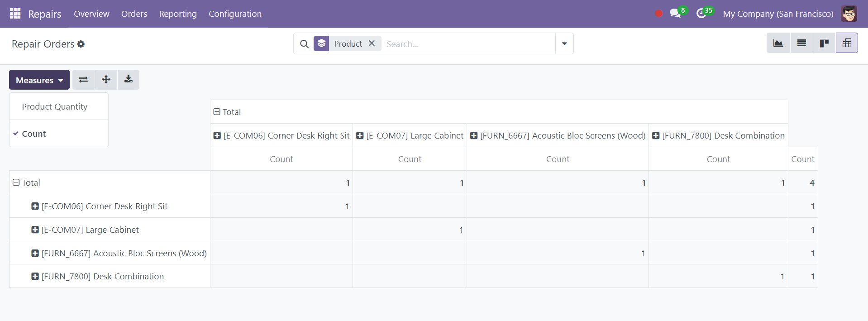Open the Measures dropdown

pos(39,80)
